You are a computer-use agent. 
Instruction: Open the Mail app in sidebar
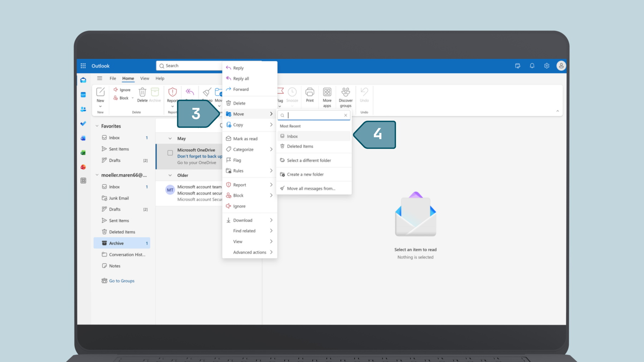click(83, 80)
